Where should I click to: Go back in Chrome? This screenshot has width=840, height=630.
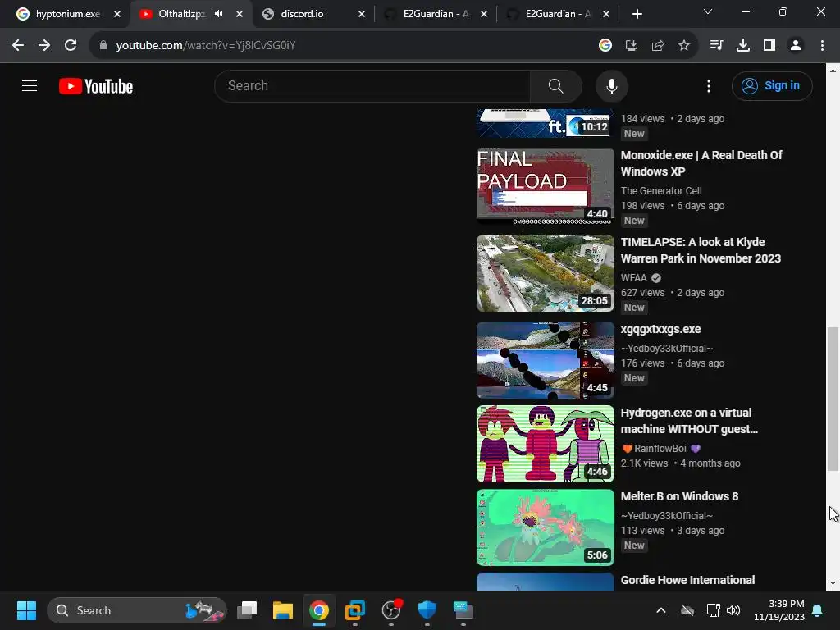(18, 46)
